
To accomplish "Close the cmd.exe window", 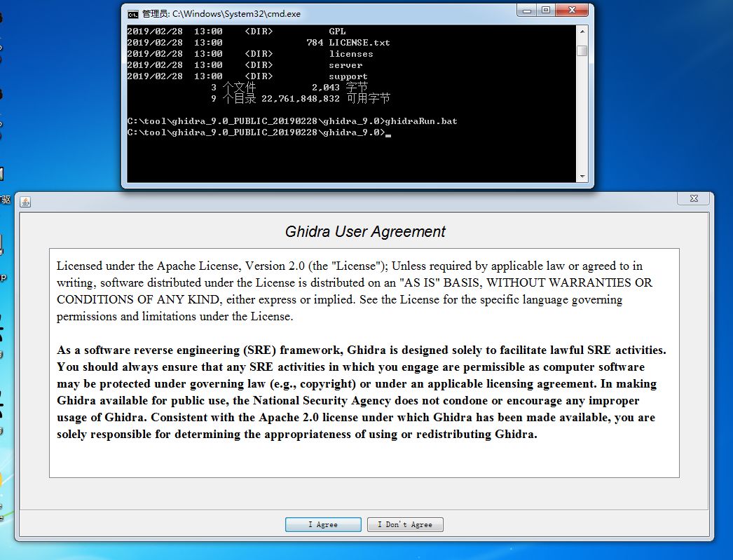I will click(x=572, y=11).
